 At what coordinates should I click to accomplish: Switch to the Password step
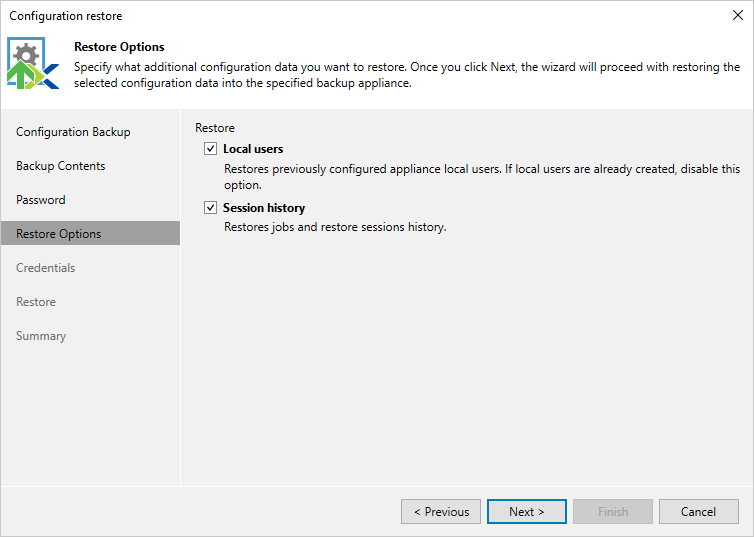(41, 200)
